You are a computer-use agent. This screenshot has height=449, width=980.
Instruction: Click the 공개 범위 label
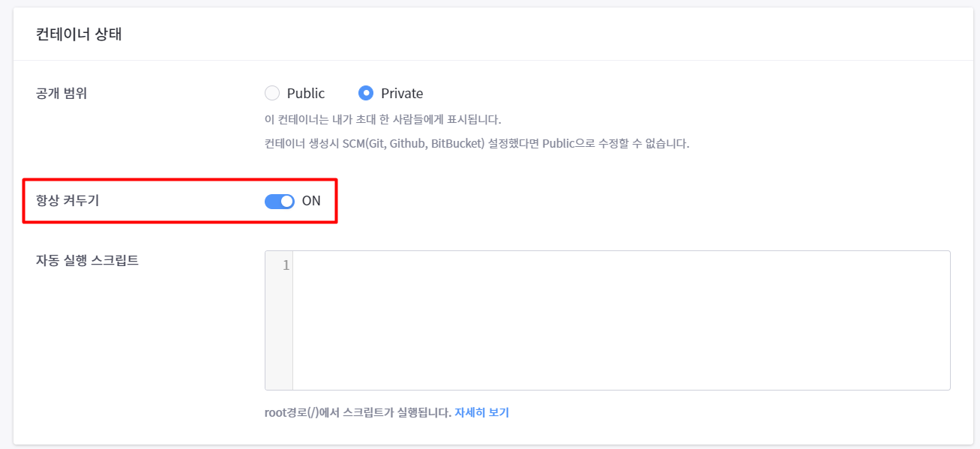click(61, 94)
